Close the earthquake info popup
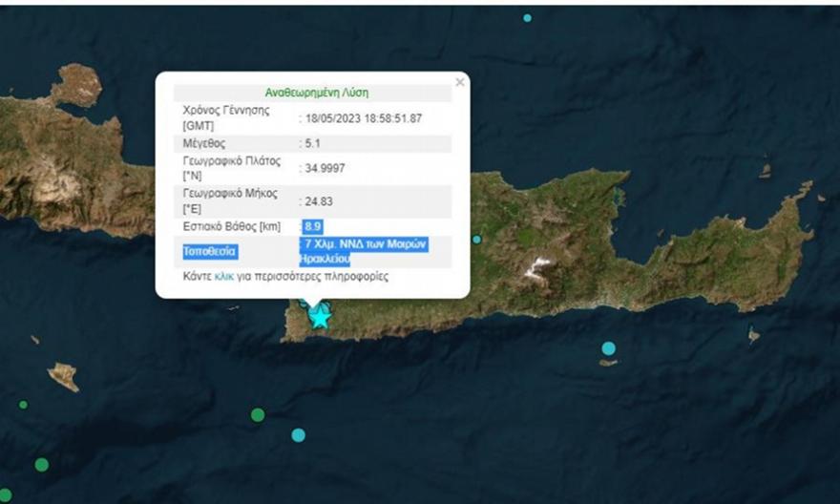The width and height of the screenshot is (840, 504). (460, 83)
